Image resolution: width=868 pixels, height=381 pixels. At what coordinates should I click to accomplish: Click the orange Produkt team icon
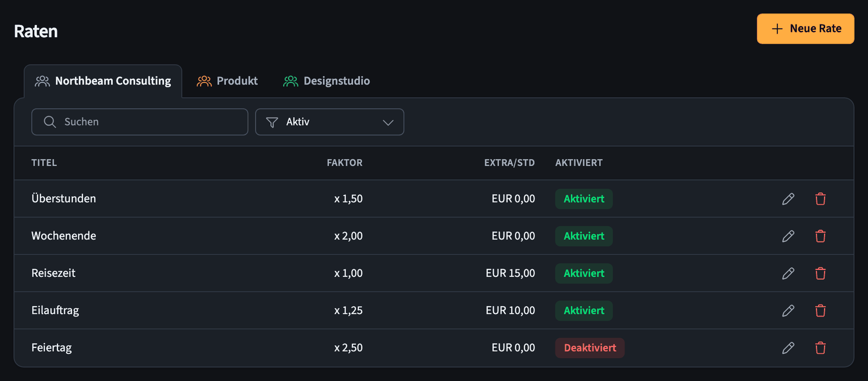pos(204,81)
